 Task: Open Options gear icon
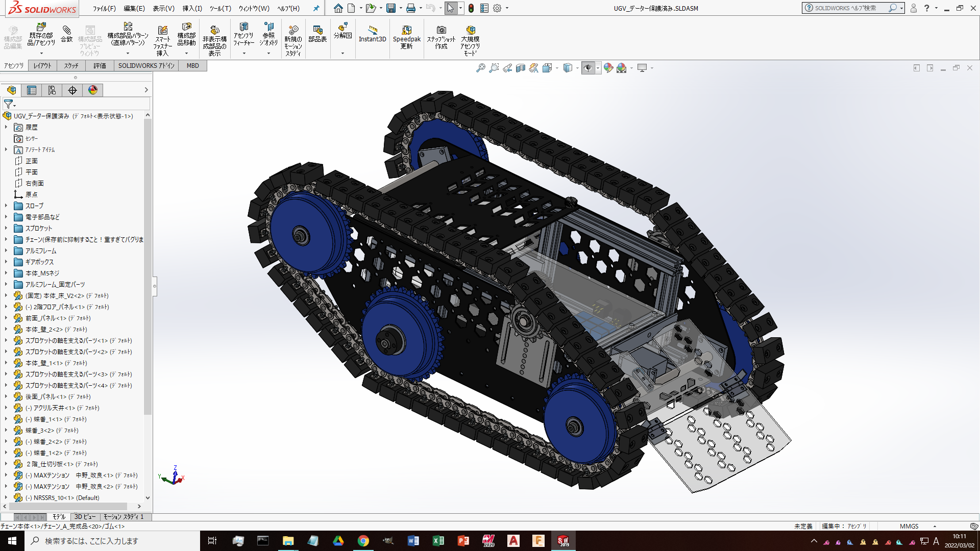coord(497,8)
